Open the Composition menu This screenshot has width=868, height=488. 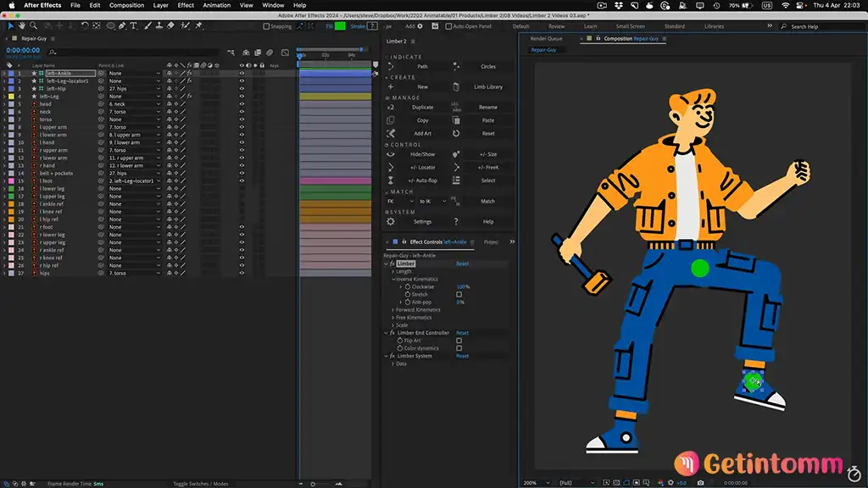(x=126, y=5)
